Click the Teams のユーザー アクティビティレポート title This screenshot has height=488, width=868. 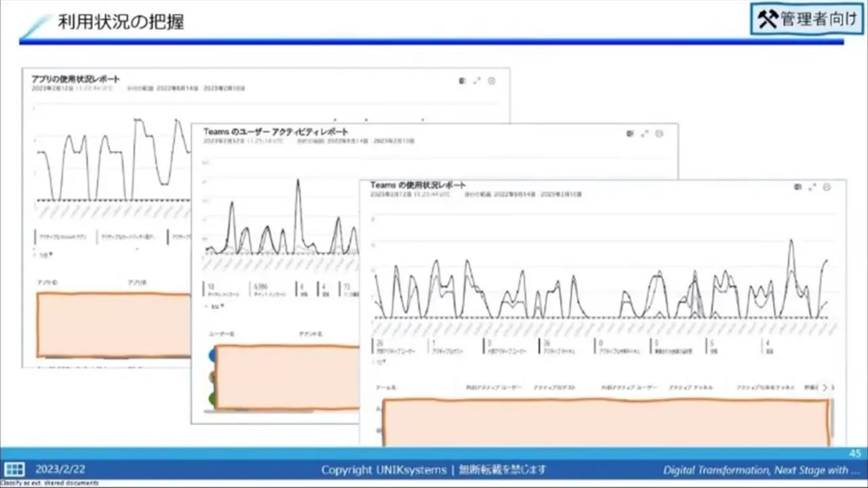pyautogui.click(x=276, y=131)
